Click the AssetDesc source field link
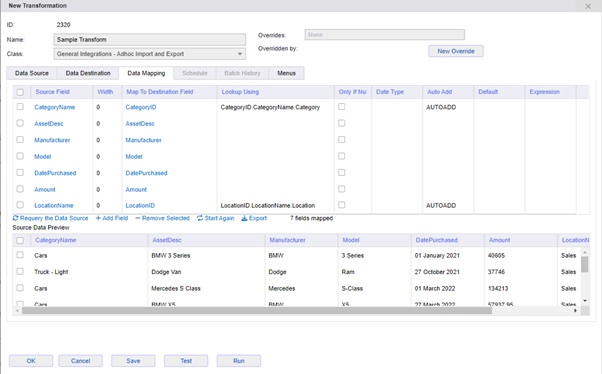 (49, 124)
